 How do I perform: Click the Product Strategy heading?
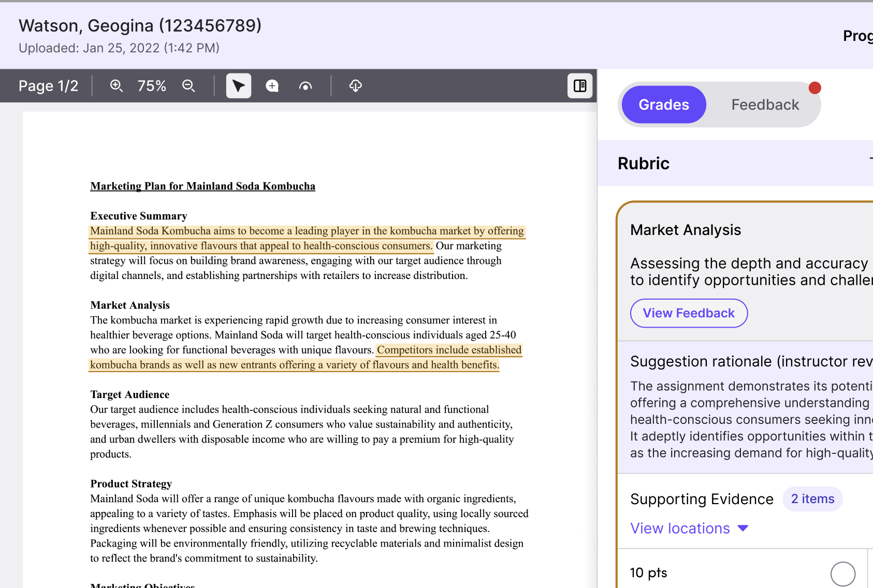click(131, 484)
